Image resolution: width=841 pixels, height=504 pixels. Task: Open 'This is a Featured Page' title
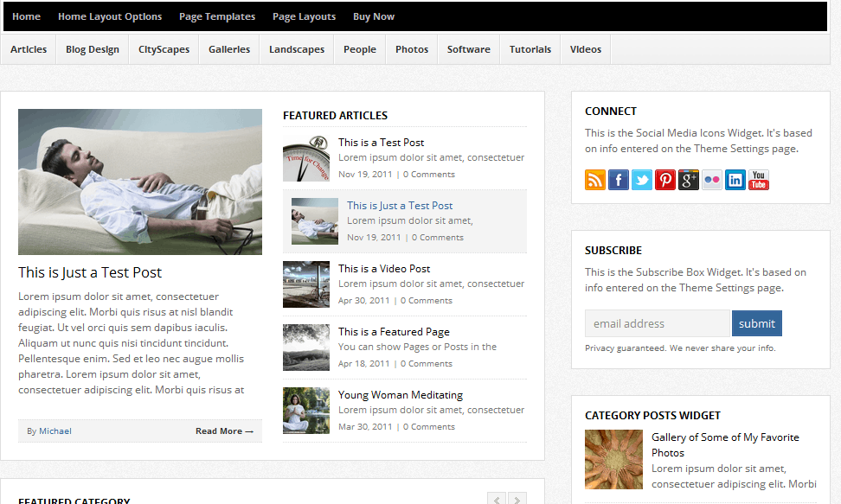[394, 332]
